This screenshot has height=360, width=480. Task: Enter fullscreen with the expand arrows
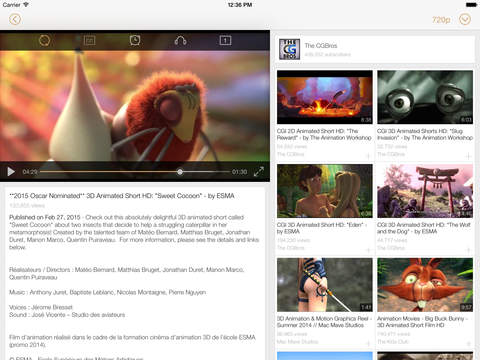point(259,171)
